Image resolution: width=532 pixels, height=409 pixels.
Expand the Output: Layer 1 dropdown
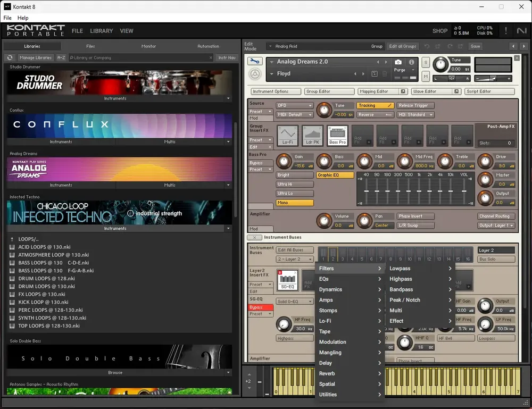[496, 226]
